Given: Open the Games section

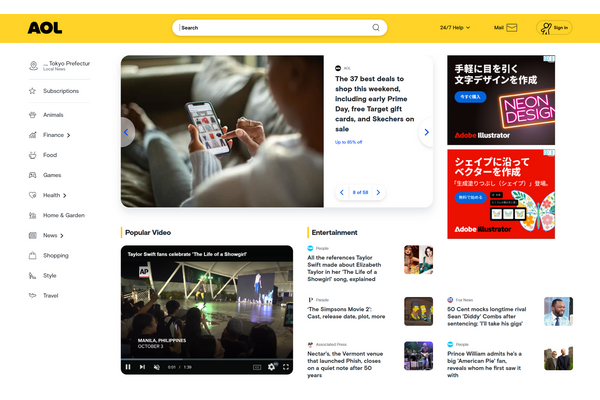Looking at the screenshot, I should (x=51, y=175).
